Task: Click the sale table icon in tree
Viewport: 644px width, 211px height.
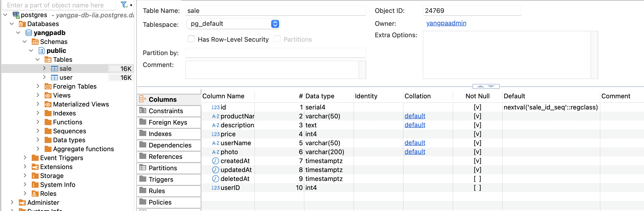Action: pyautogui.click(x=54, y=69)
